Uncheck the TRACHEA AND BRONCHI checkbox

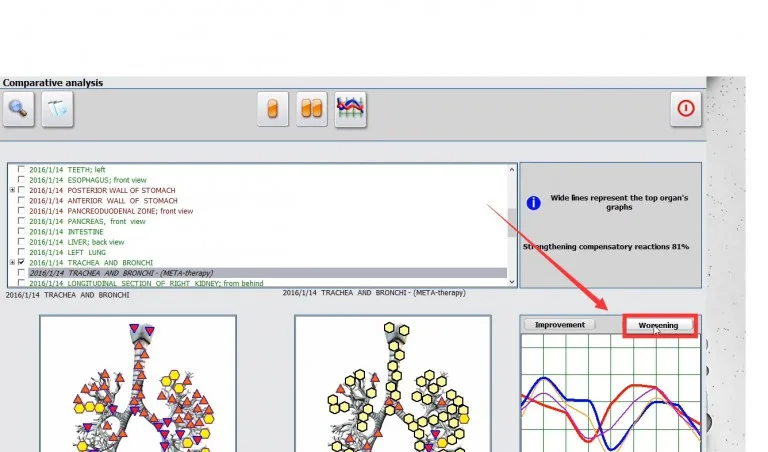pos(22,262)
